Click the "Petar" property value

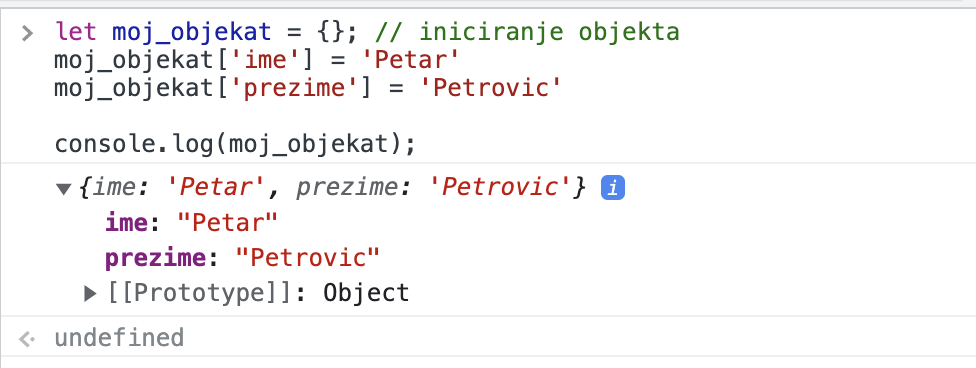coord(228,222)
